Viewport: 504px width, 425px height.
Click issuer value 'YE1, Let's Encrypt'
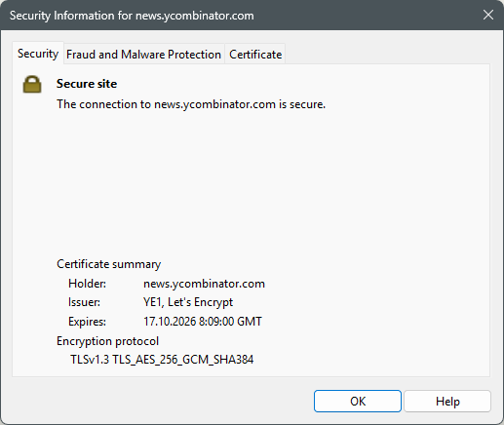tap(188, 302)
